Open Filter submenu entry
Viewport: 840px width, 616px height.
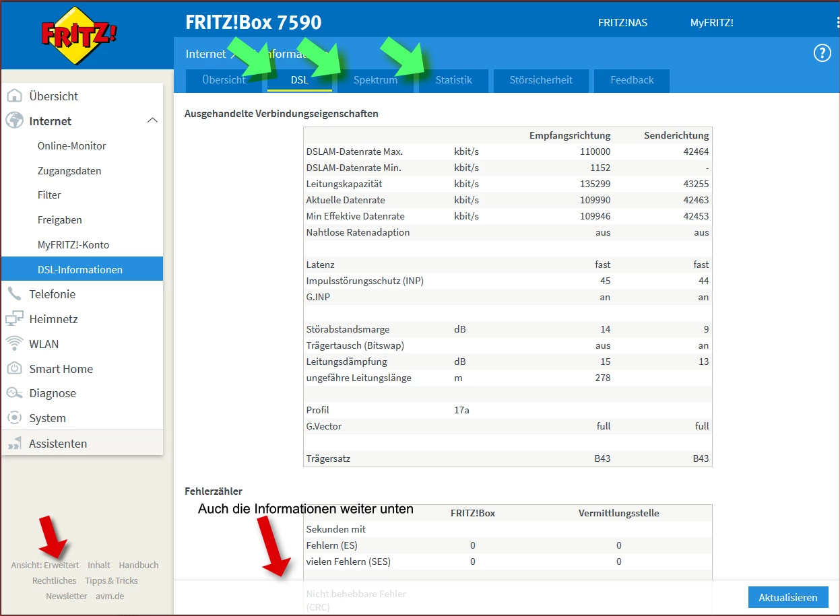49,195
